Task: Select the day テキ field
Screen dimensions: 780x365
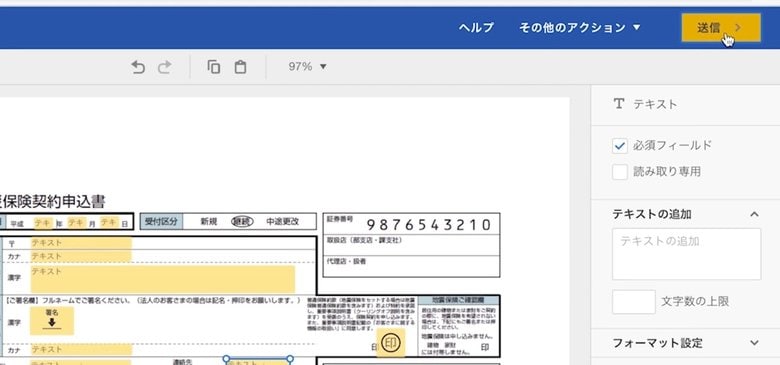Action: (x=109, y=223)
